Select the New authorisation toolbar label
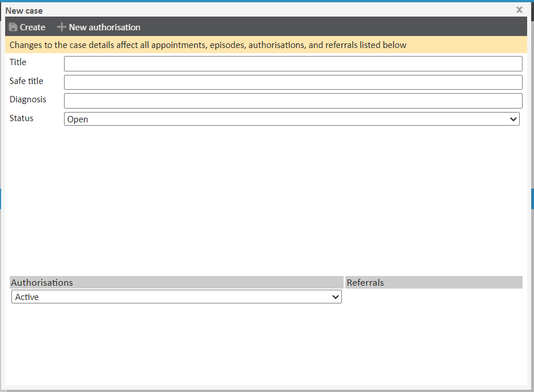The height and width of the screenshot is (392, 534). (x=105, y=27)
